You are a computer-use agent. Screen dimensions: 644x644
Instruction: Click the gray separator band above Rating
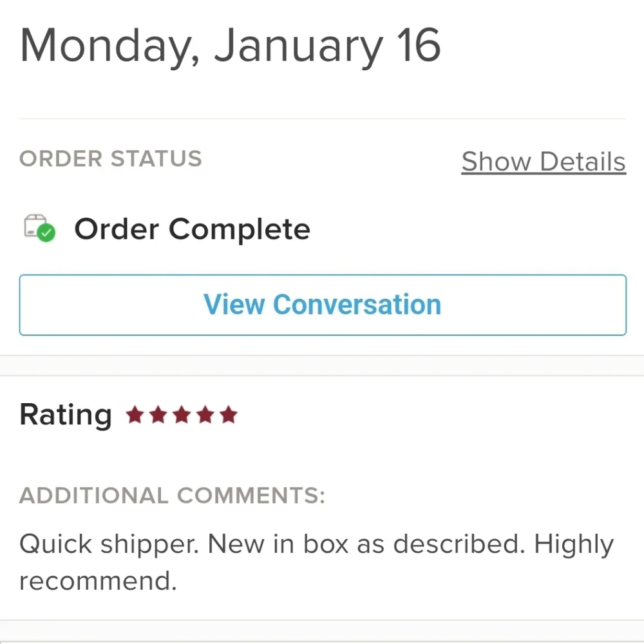click(322, 365)
